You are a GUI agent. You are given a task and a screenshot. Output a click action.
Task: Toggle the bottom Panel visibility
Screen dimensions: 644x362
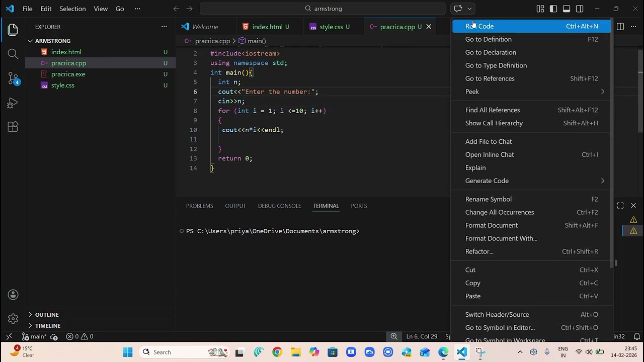pyautogui.click(x=567, y=9)
